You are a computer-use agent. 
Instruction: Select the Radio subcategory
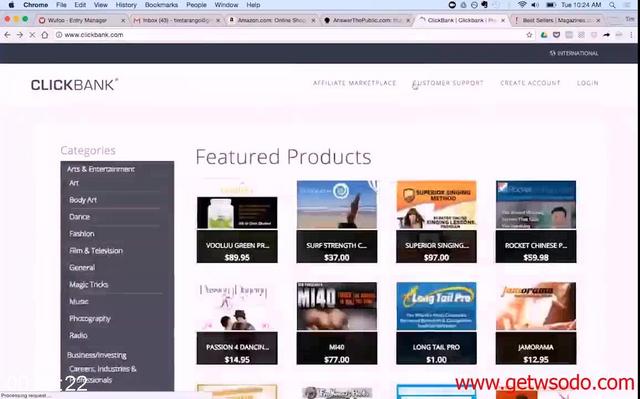pos(78,335)
